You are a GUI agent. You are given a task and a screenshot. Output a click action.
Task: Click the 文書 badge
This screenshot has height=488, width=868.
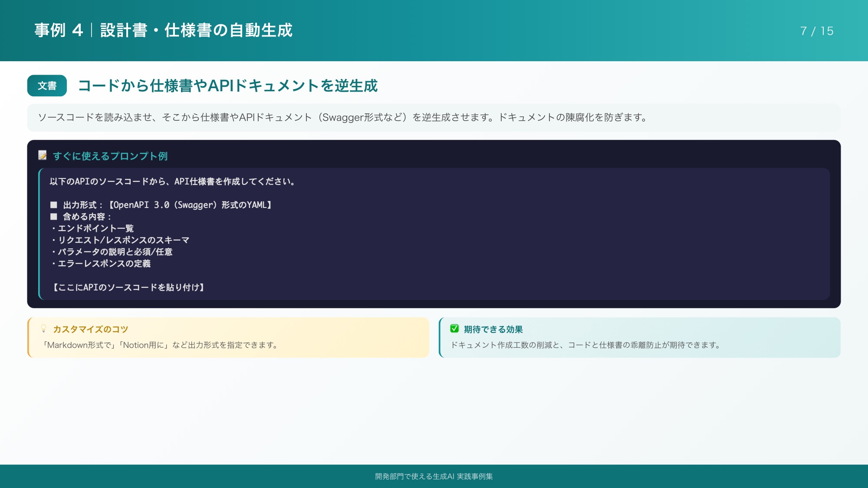[x=47, y=86]
